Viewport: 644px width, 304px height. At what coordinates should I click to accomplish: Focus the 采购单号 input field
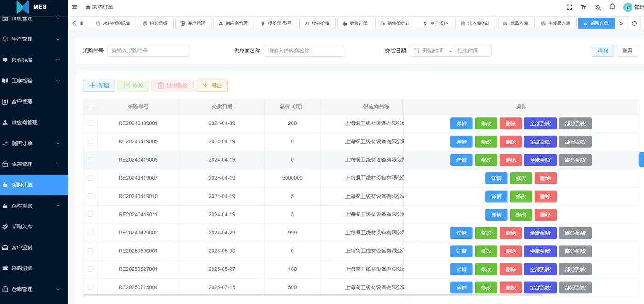click(148, 51)
